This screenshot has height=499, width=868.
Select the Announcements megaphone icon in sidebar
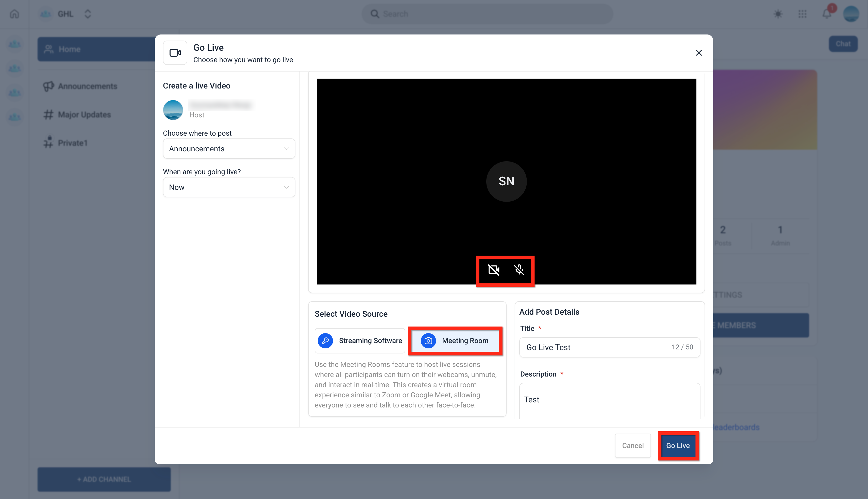click(x=48, y=86)
